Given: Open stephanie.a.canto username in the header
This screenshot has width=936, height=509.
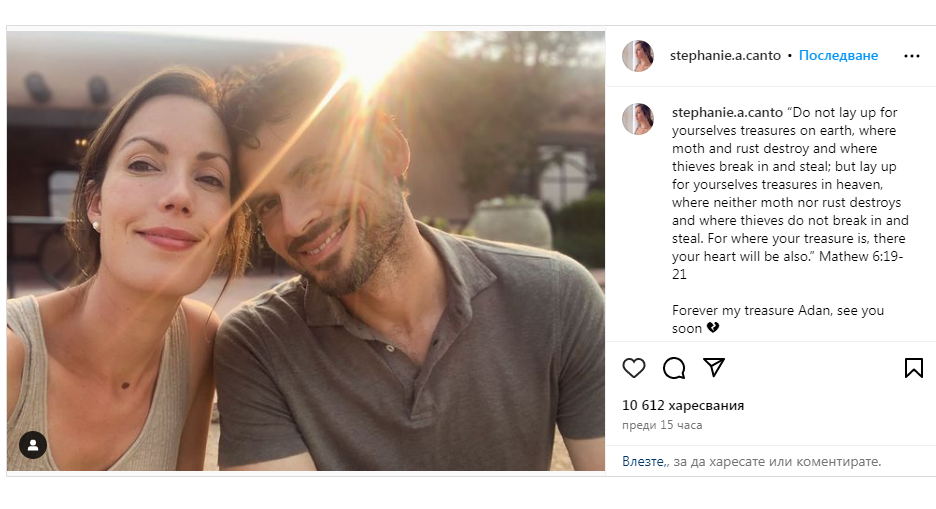Looking at the screenshot, I should (725, 56).
